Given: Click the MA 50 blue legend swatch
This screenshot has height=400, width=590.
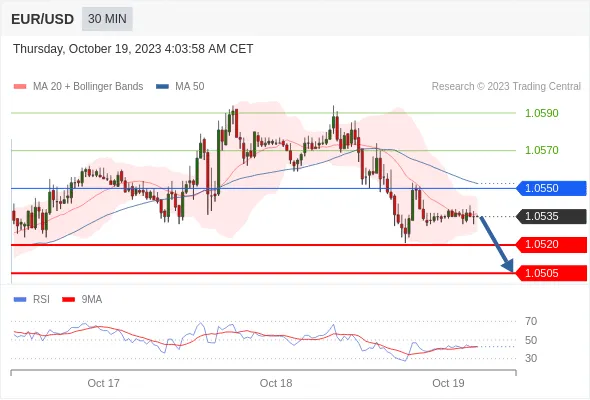Looking at the screenshot, I should 162,87.
